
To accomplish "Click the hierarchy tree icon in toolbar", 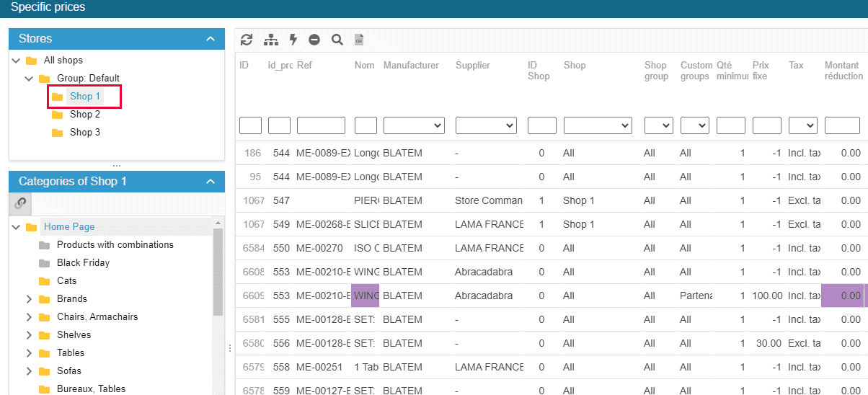I will pos(270,40).
